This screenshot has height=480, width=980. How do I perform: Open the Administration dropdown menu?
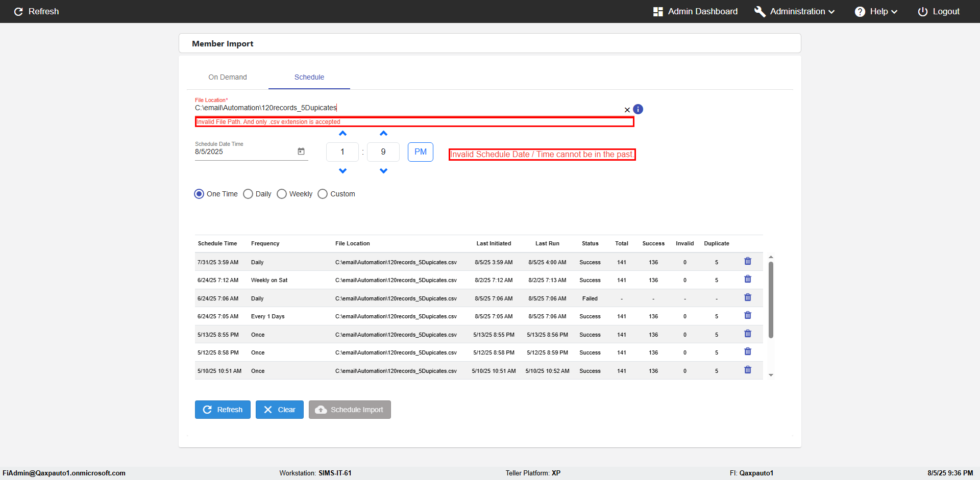(x=795, y=11)
